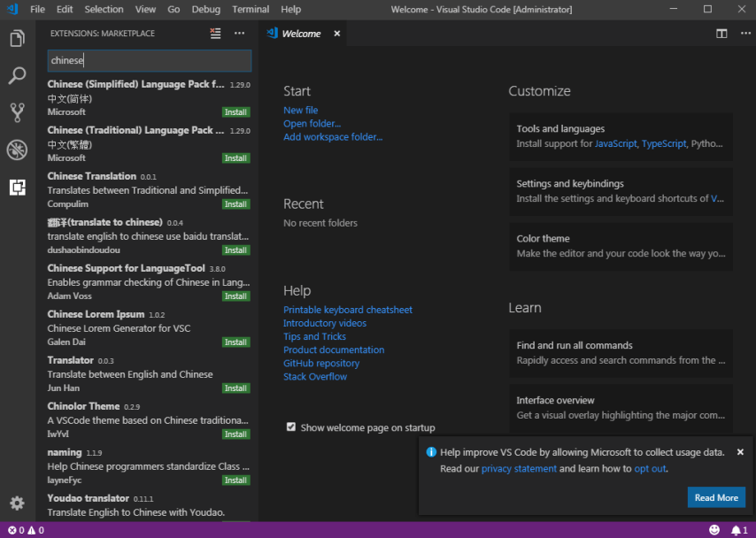Click the New file link
756x538 pixels.
[x=300, y=110]
